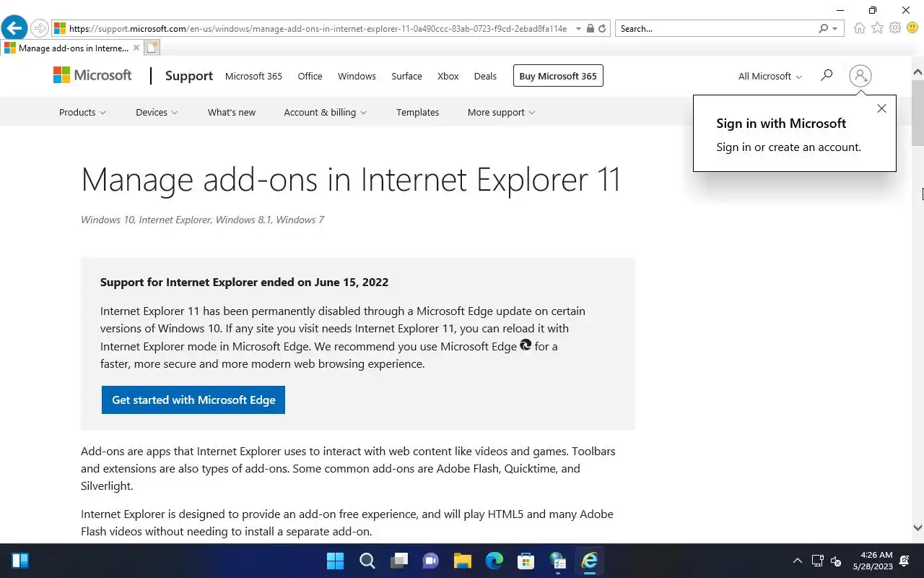Open Task View on taskbar
The height and width of the screenshot is (578, 924).
(x=398, y=561)
